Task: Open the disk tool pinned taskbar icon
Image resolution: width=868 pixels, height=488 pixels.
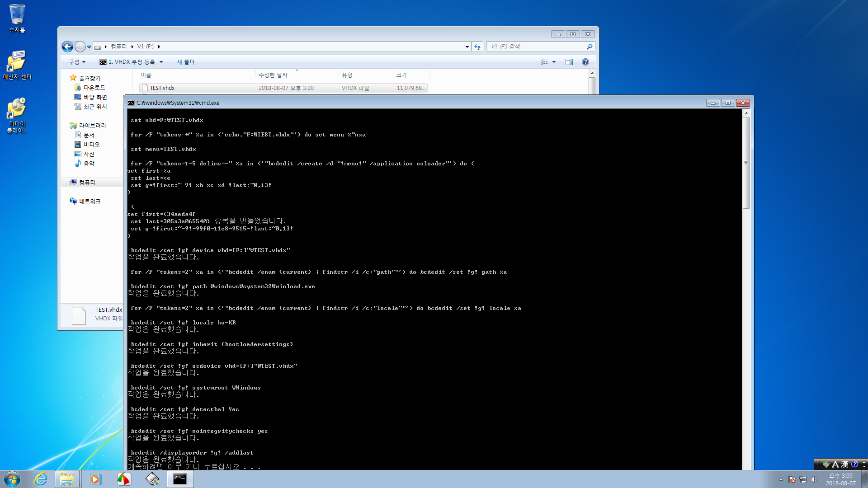Action: [152, 479]
